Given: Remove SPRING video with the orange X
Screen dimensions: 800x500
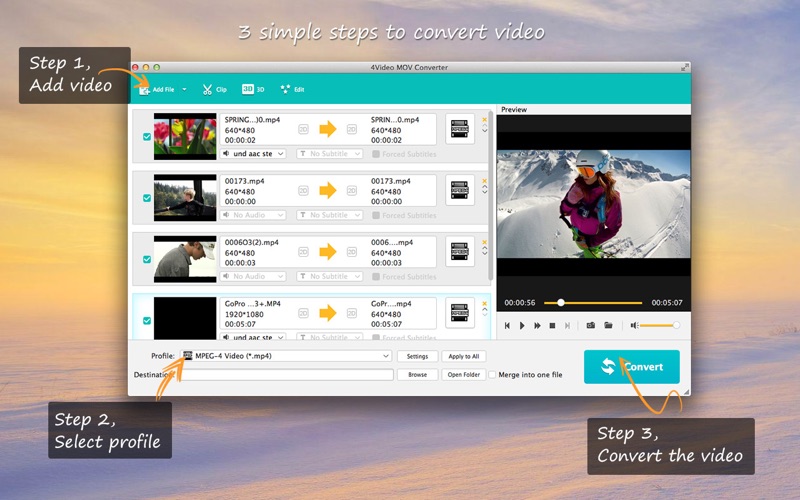Looking at the screenshot, I should (485, 119).
